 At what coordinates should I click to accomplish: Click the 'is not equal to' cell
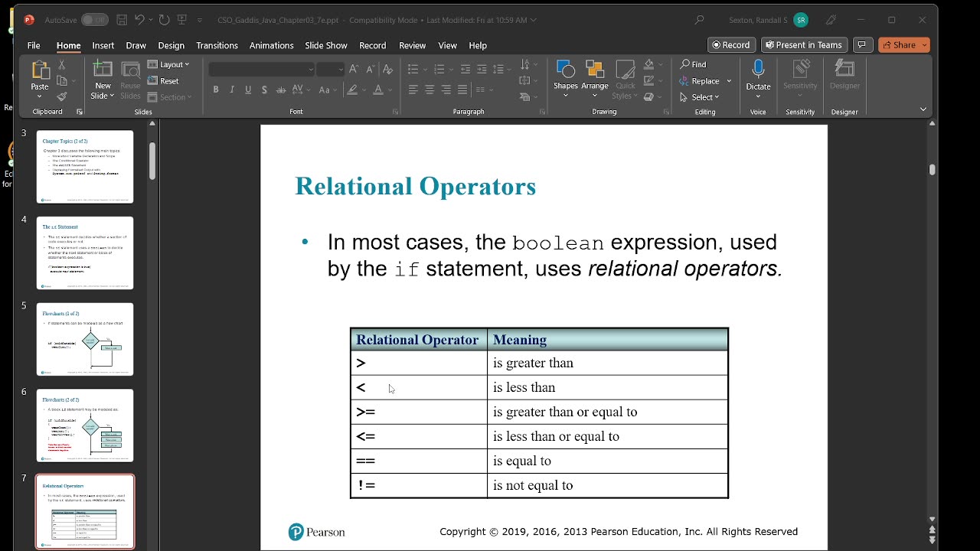607,485
